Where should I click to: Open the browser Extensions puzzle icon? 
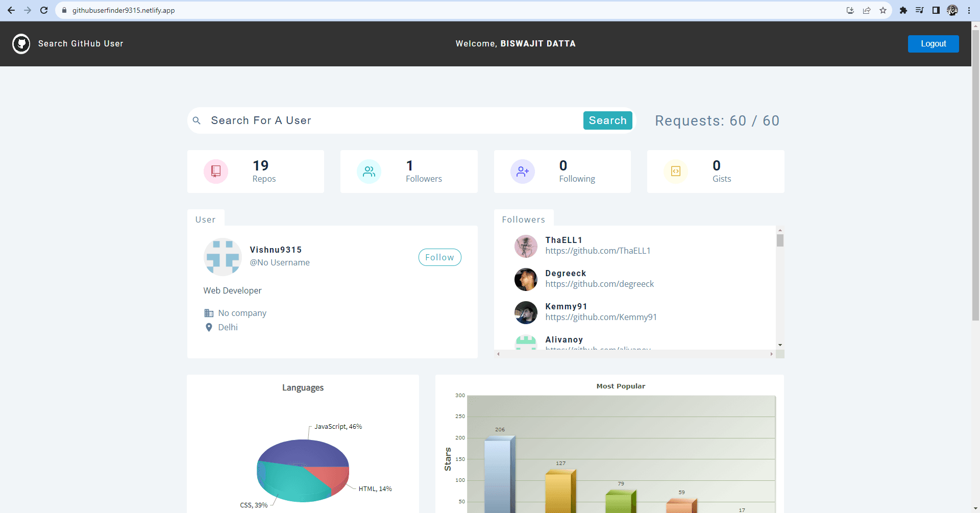pyautogui.click(x=903, y=10)
